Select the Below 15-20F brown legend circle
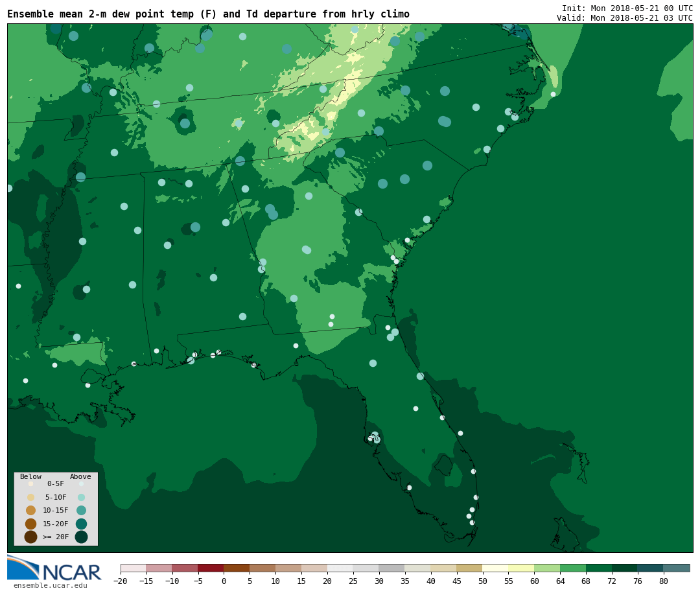 coord(31,524)
